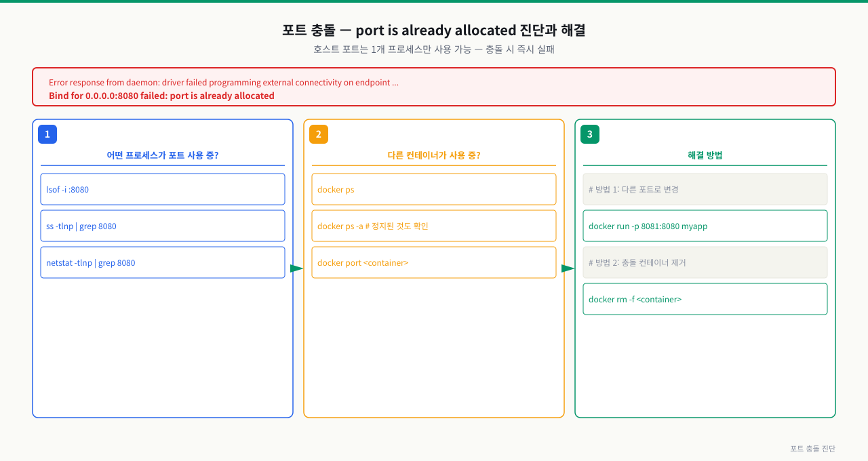Select the ss -tlnp | grep 8080 command
868x461 pixels.
pos(163,226)
